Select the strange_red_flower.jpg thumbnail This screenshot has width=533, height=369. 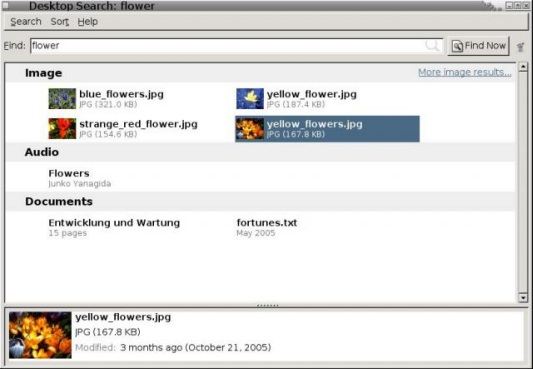[62, 128]
